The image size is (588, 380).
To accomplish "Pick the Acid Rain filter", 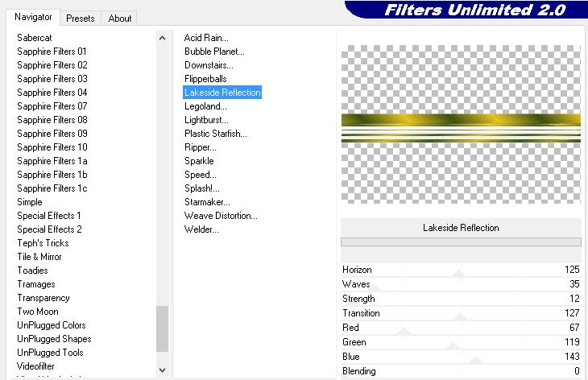I will [x=206, y=38].
